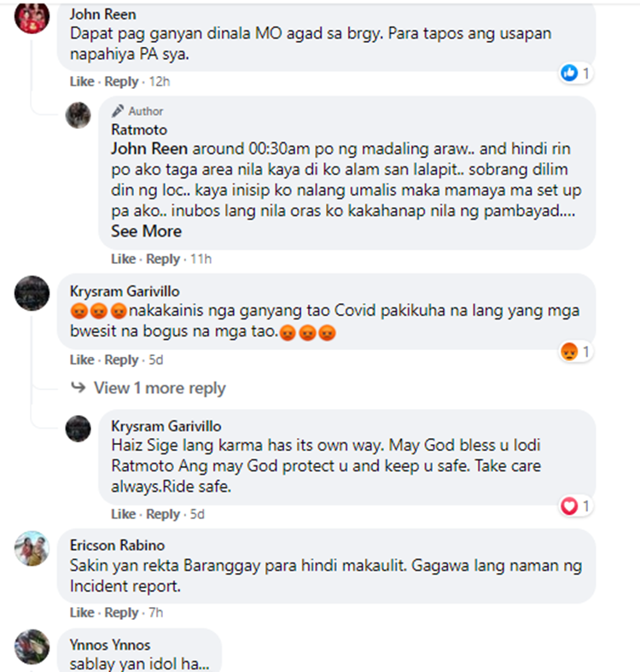Open Ynnos Ynnos avatar picture
Viewport: 640px width, 672px height.
pos(32,646)
